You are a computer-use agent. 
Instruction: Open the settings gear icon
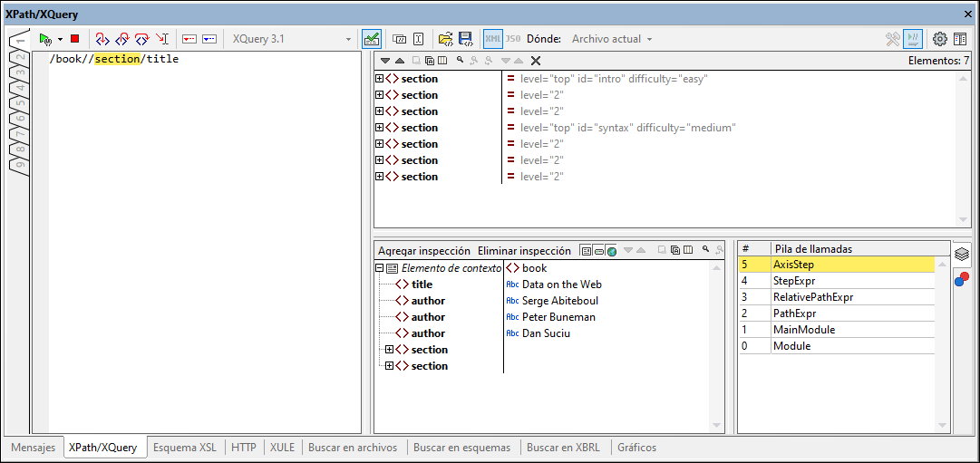point(940,39)
